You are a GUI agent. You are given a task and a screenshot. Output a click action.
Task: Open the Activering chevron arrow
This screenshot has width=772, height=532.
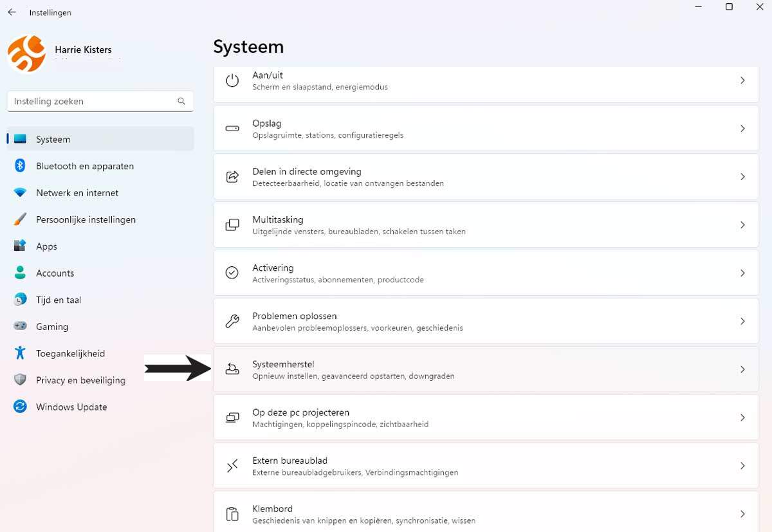[742, 273]
